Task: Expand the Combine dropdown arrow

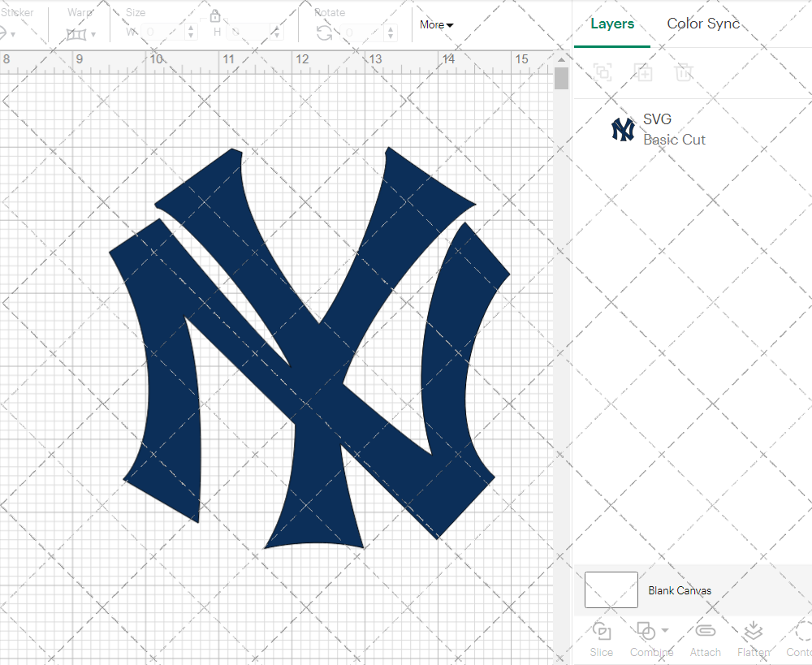Action: tap(665, 630)
